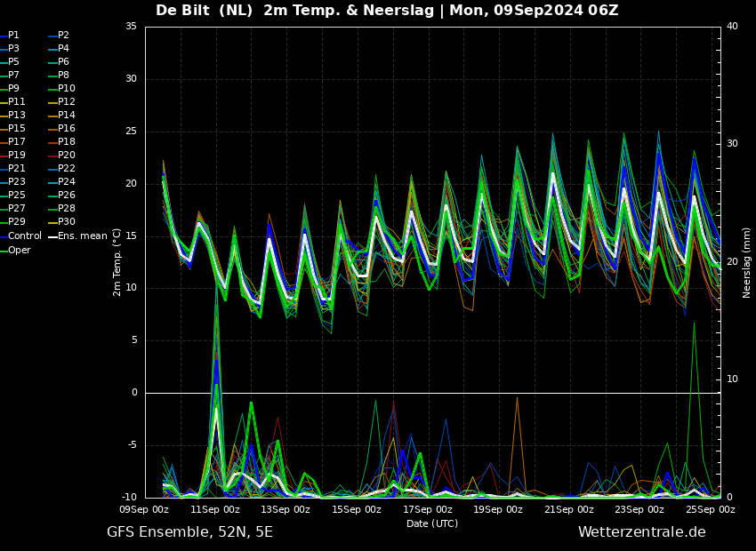Click the Neerslag (mm) axis title

pos(746,263)
